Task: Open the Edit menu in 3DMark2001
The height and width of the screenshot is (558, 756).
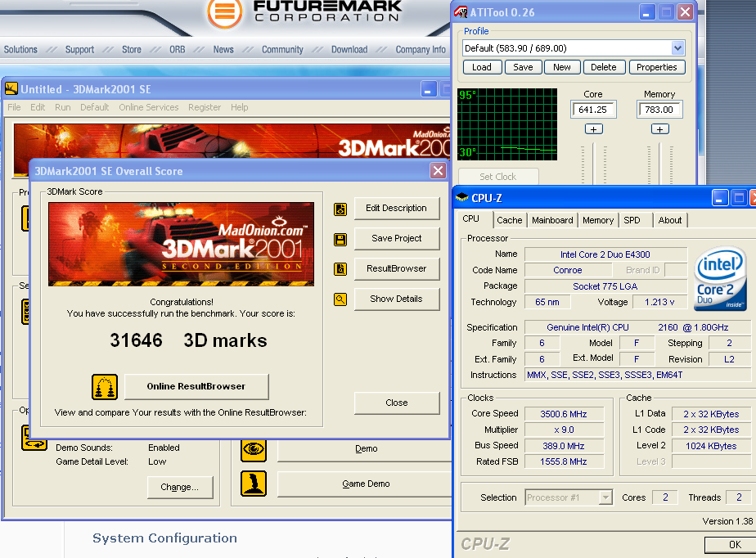Action: click(x=38, y=107)
